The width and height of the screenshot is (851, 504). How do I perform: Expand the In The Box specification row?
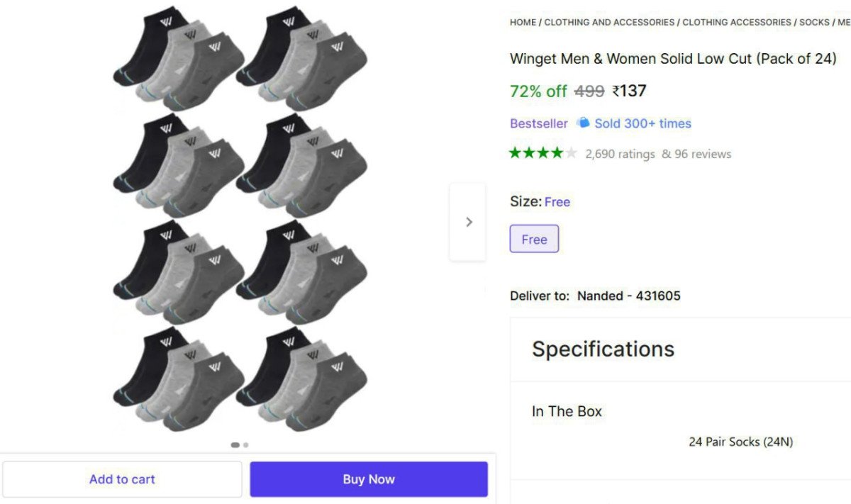(567, 411)
